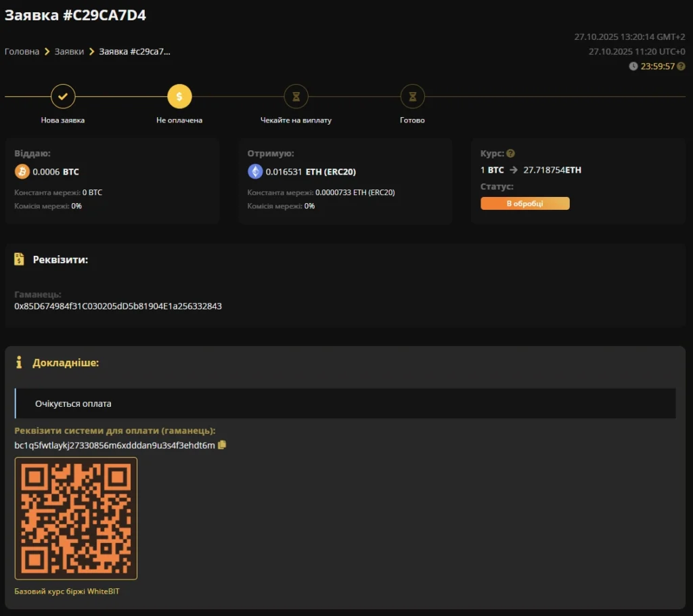Click the hourglass step icon for Чекайте на виплату
The height and width of the screenshot is (616, 693).
(x=296, y=96)
